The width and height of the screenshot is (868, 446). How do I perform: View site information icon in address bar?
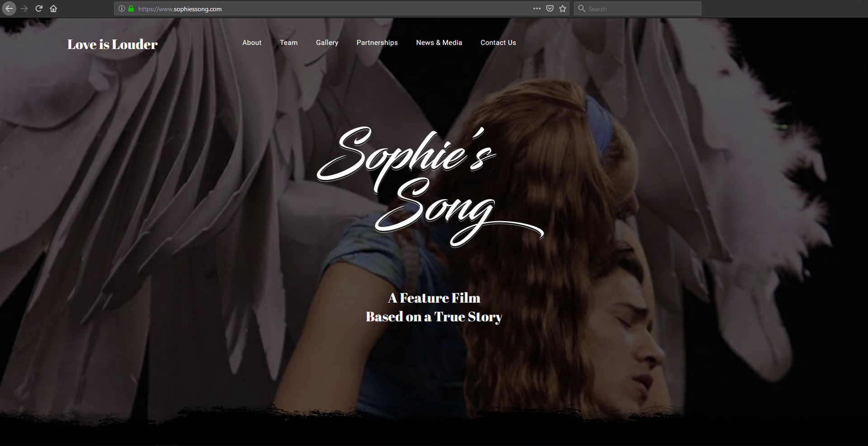[122, 9]
